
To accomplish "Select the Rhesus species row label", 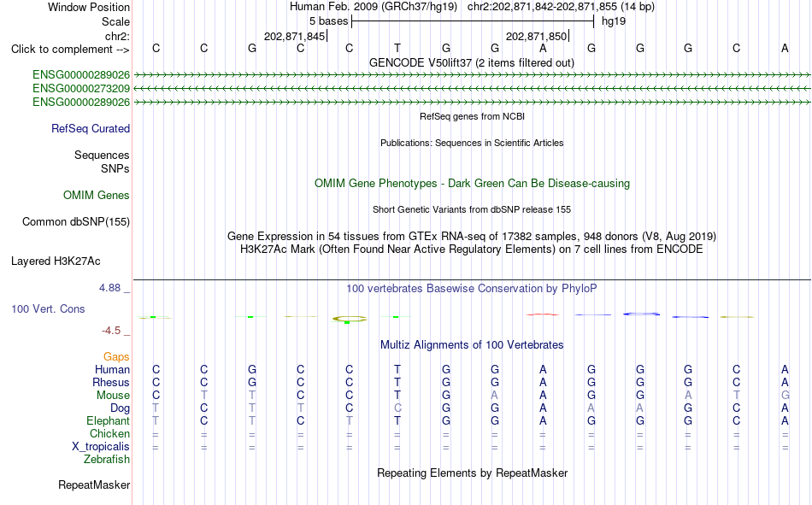I will (x=111, y=382).
